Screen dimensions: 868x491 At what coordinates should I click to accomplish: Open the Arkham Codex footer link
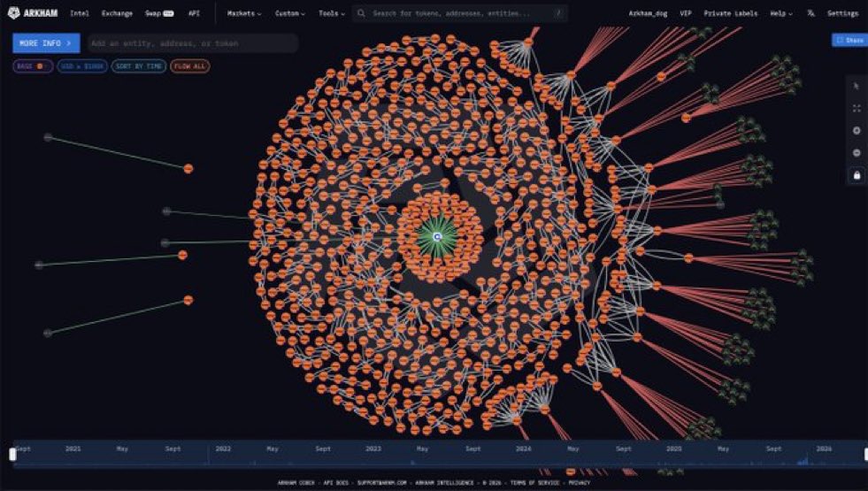pyautogui.click(x=296, y=483)
